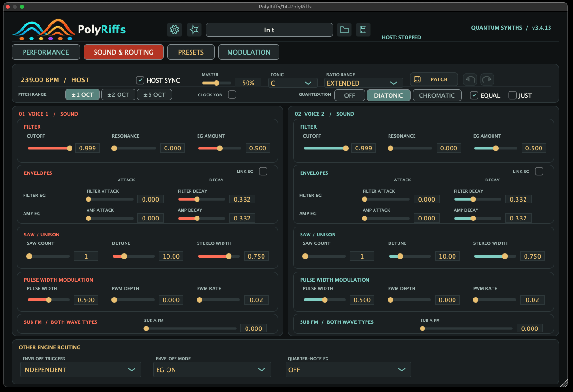Open settings with the gear icon
This screenshot has width=573, height=392.
(175, 30)
